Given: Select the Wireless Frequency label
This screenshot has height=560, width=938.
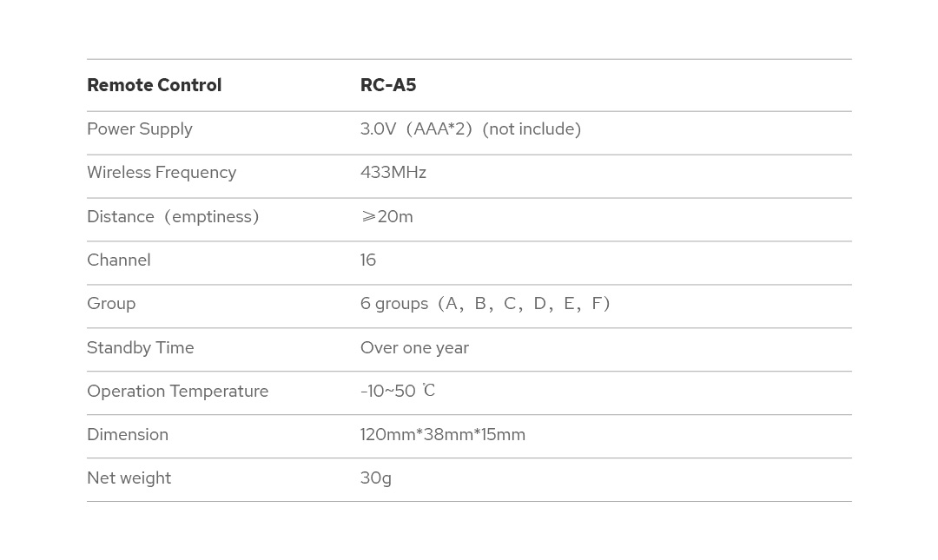Looking at the screenshot, I should coord(161,173).
